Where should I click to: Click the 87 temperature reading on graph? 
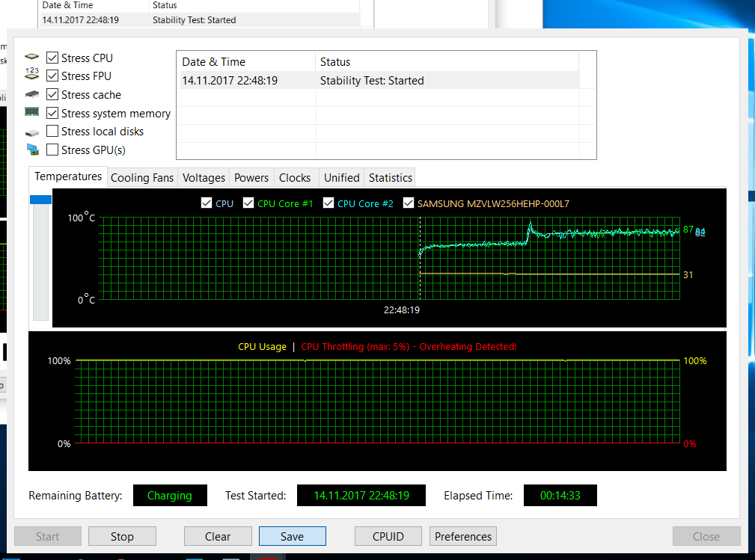click(688, 230)
